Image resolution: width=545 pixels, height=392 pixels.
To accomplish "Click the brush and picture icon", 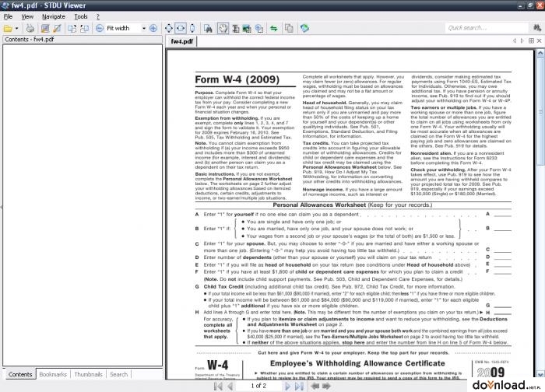I will 57,29.
